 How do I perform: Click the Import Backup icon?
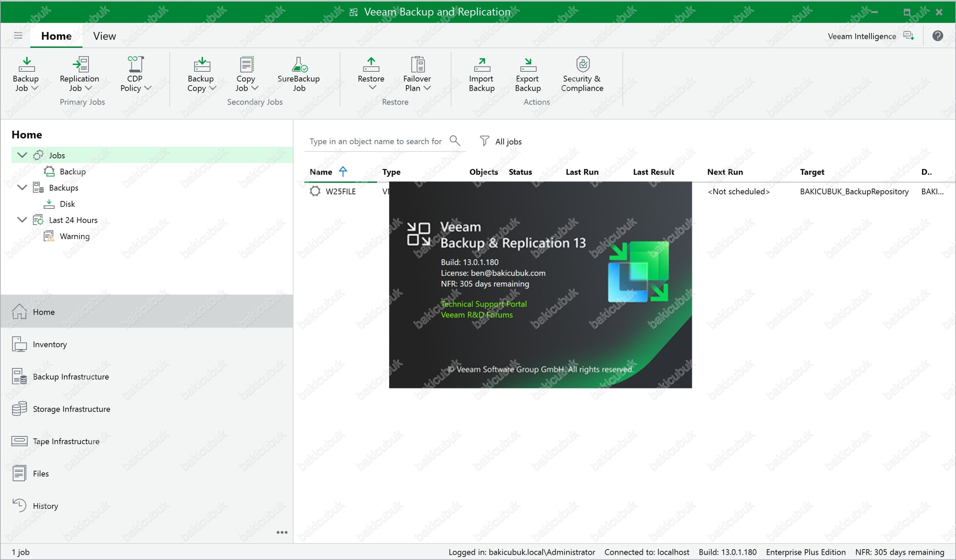tap(481, 65)
